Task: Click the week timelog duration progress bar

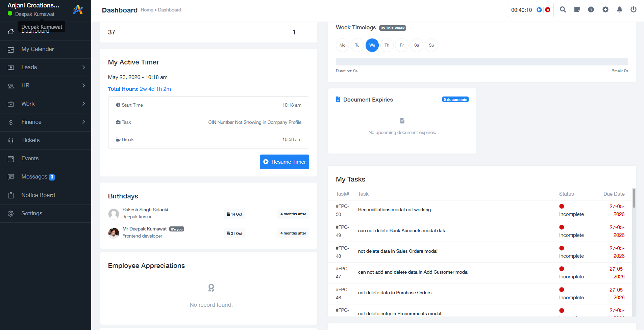Action: (x=482, y=61)
